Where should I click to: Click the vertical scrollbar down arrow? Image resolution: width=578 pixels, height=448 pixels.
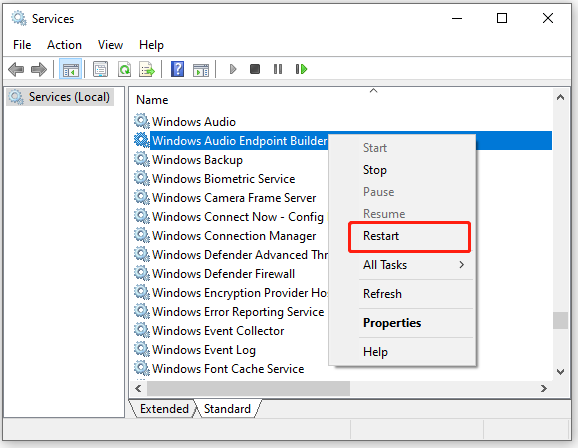click(561, 372)
